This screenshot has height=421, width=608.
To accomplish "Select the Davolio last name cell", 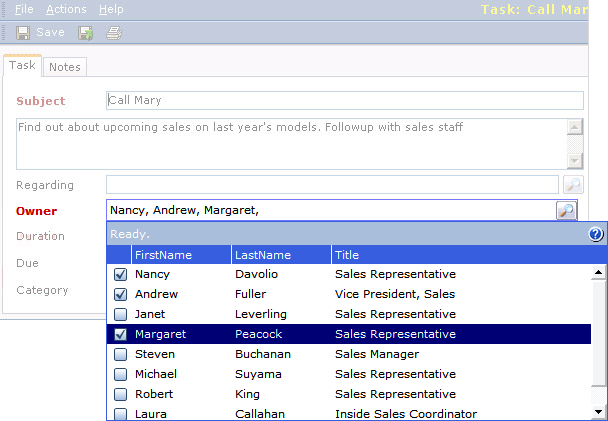I will [256, 274].
